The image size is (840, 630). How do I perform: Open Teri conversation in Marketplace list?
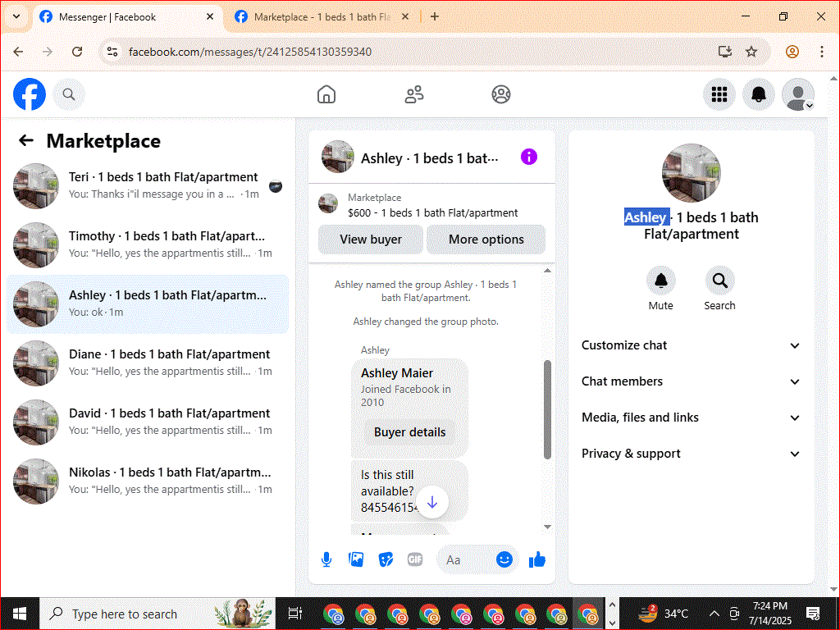click(148, 186)
